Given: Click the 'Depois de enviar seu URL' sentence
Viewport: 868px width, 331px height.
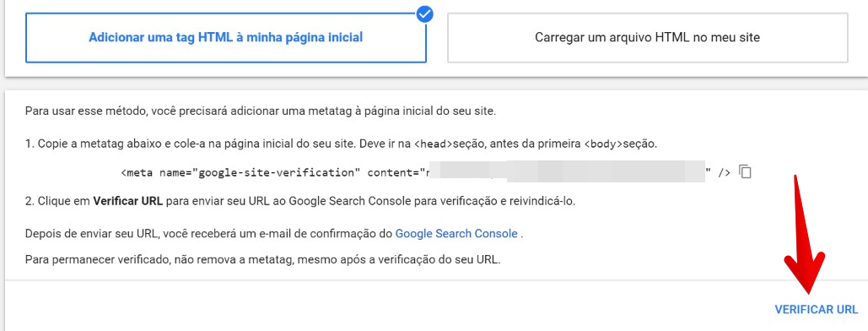Looking at the screenshot, I should (274, 233).
